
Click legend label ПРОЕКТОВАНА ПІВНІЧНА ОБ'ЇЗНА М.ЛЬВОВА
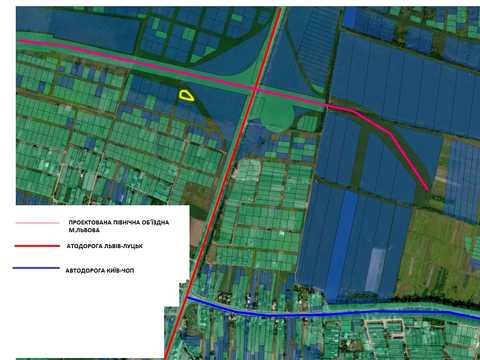point(119,226)
